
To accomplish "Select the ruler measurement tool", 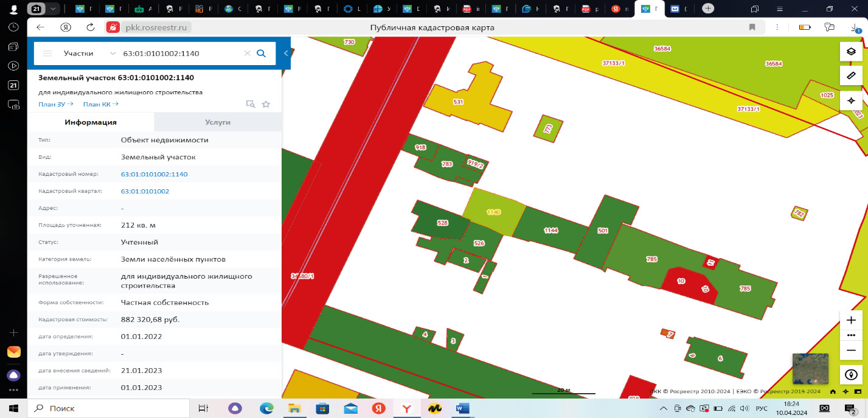I will click(851, 76).
